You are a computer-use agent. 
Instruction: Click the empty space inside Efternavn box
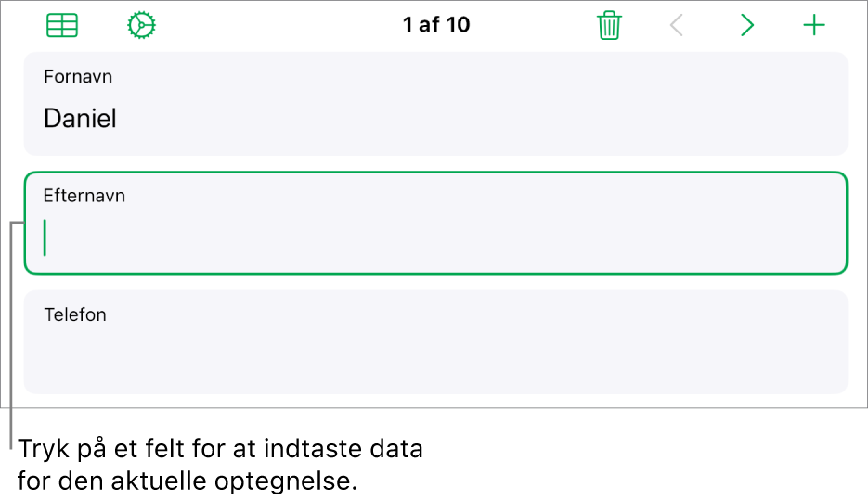[x=443, y=237]
